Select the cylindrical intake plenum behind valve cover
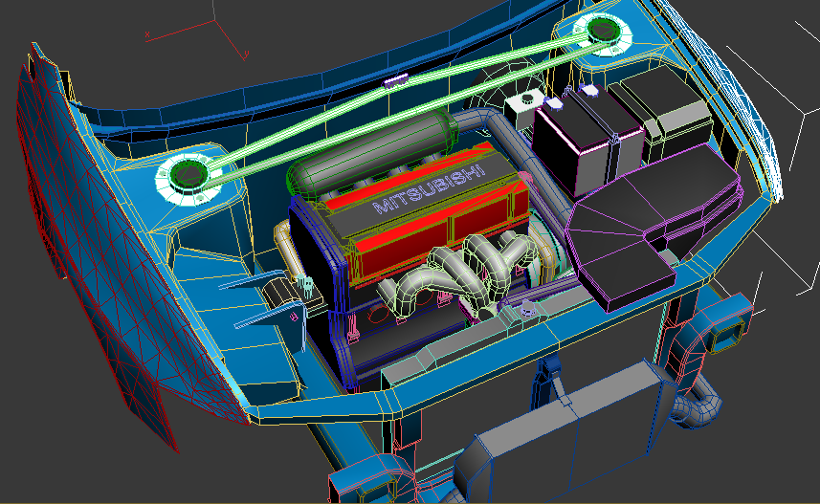 click(x=374, y=153)
